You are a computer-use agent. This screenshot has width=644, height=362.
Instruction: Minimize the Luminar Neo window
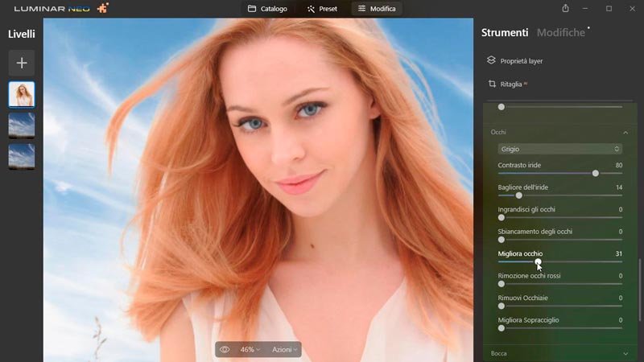[x=585, y=9]
